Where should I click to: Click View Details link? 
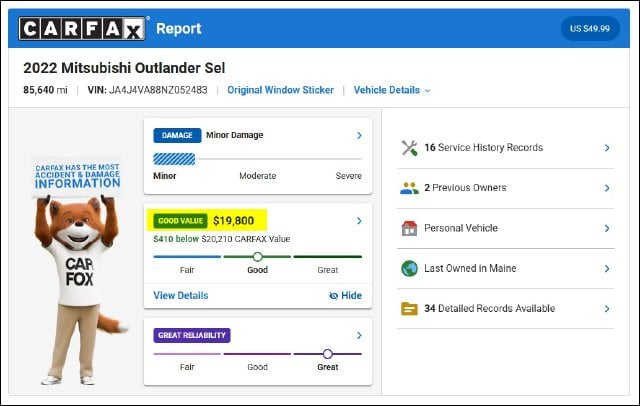tap(181, 295)
